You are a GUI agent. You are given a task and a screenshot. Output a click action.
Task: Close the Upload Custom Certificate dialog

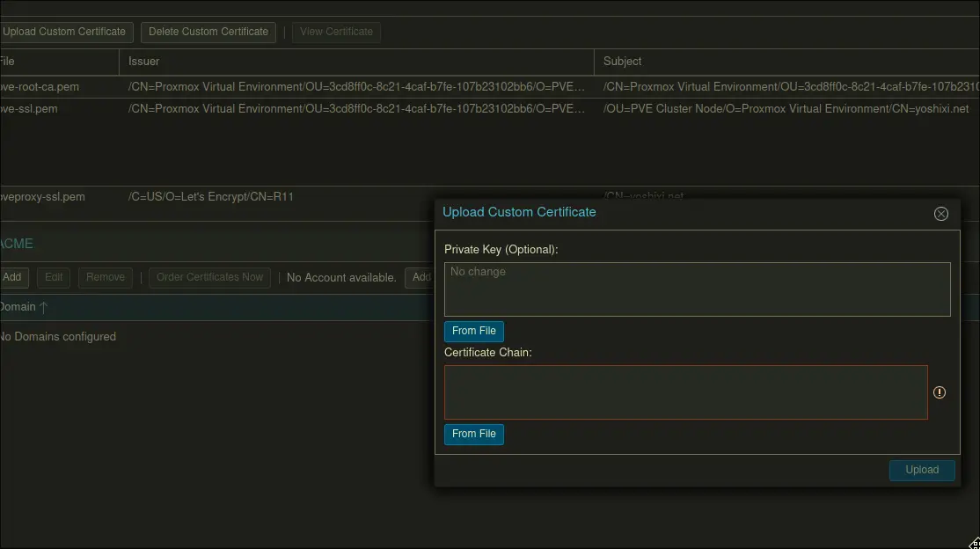click(940, 214)
